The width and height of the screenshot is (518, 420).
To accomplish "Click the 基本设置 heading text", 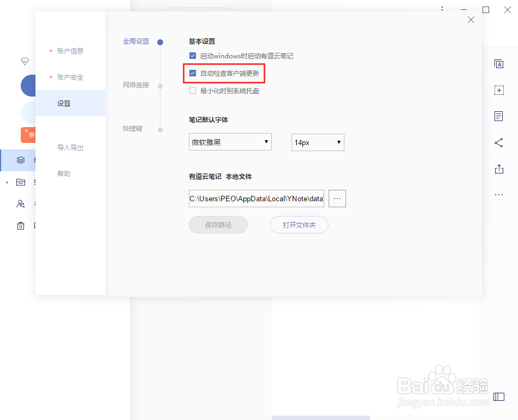I will 202,41.
